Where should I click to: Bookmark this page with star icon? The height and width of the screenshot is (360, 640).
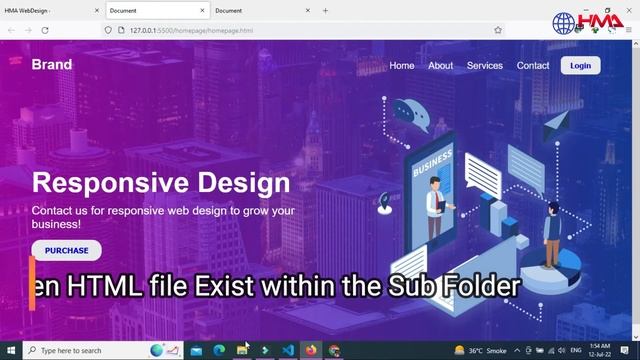(x=498, y=30)
